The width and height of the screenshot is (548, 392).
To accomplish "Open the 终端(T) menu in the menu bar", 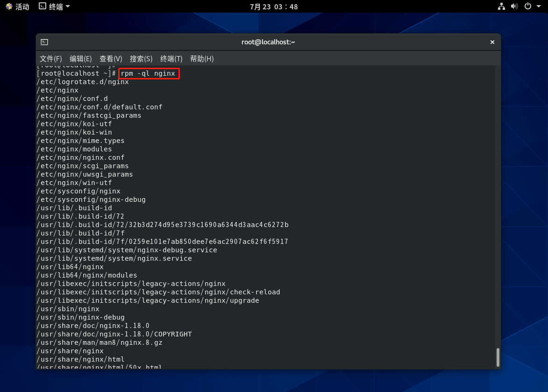I will coord(171,59).
